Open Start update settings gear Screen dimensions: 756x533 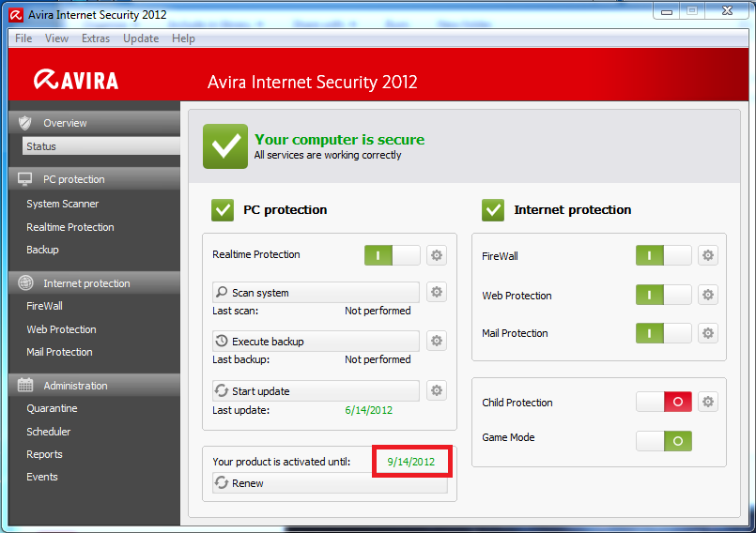click(437, 390)
